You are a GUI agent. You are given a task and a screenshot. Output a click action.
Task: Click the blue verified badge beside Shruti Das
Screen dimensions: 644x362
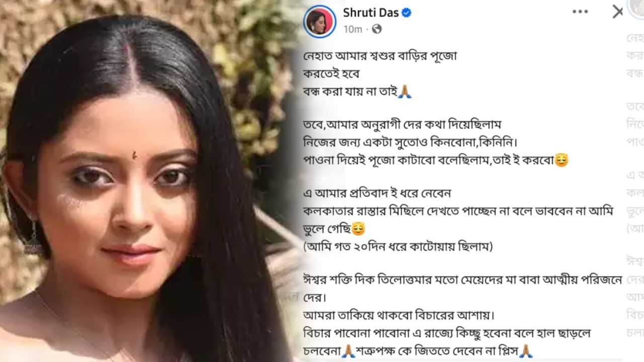tap(407, 13)
